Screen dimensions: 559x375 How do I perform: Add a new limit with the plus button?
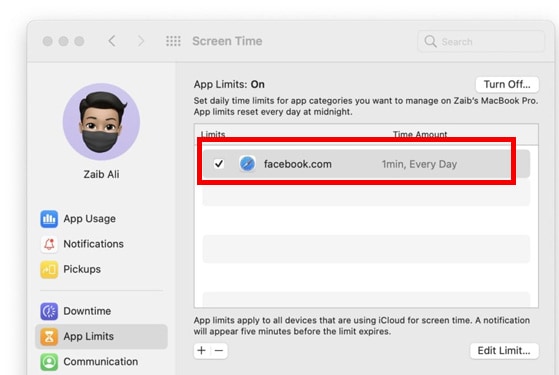click(202, 351)
